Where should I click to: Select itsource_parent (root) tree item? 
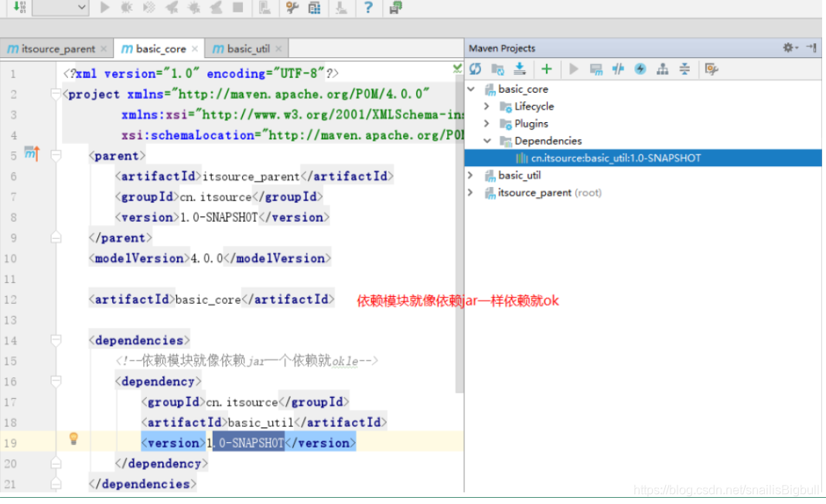tap(550, 192)
